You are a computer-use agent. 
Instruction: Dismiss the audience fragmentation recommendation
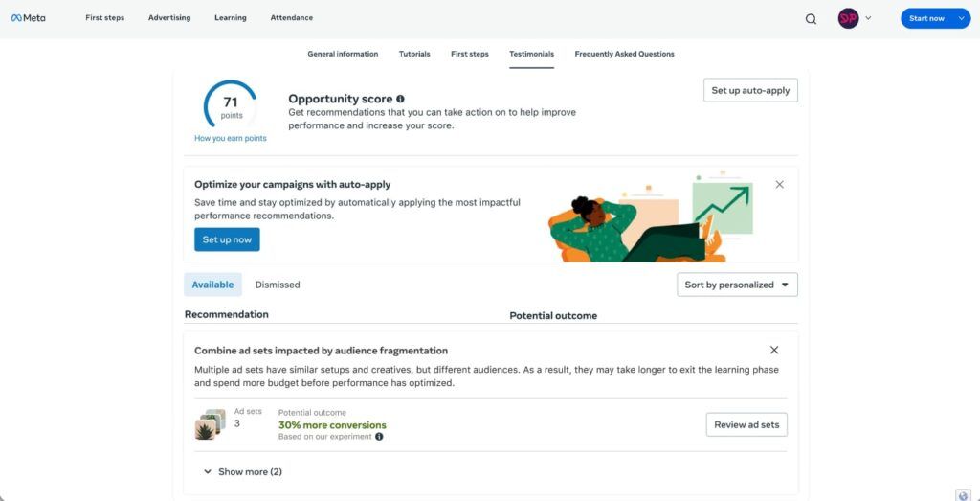[774, 350]
